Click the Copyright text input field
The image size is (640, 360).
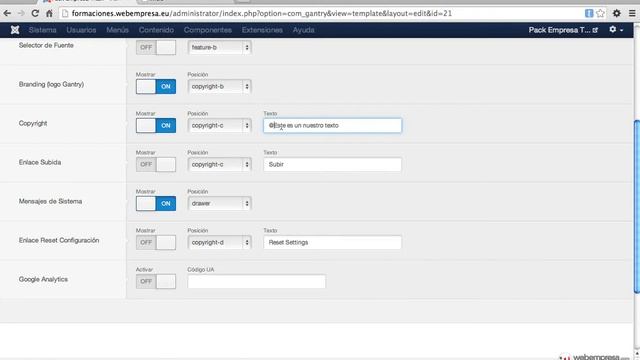pyautogui.click(x=333, y=125)
